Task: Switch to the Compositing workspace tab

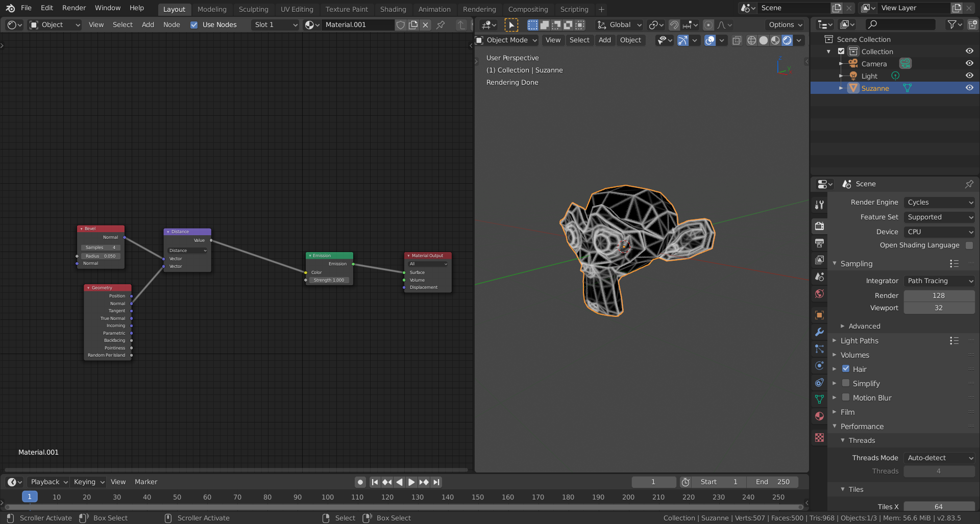Action: [528, 9]
